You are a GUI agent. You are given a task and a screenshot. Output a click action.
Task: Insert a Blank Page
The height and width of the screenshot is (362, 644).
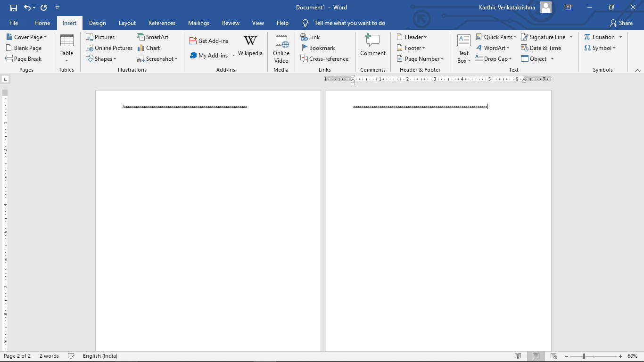(24, 48)
